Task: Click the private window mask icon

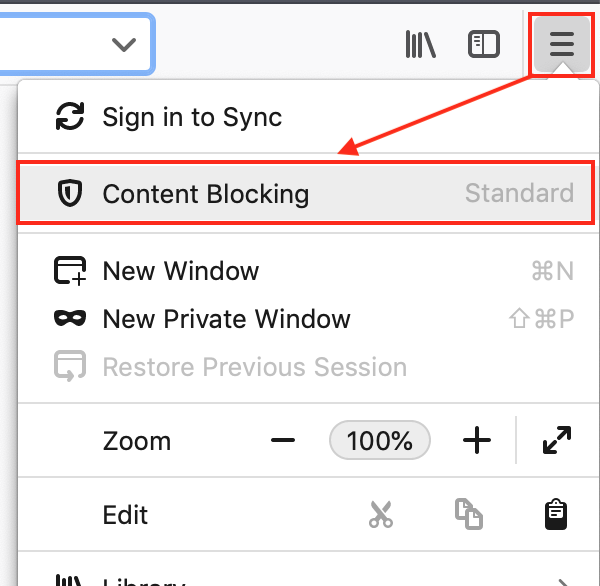Action: coord(69,319)
